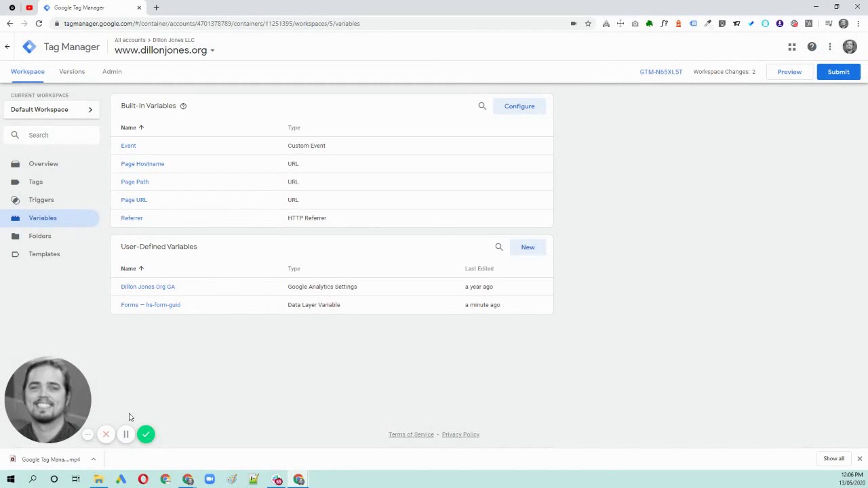
Task: Open the Privacy Policy link
Action: pyautogui.click(x=460, y=434)
